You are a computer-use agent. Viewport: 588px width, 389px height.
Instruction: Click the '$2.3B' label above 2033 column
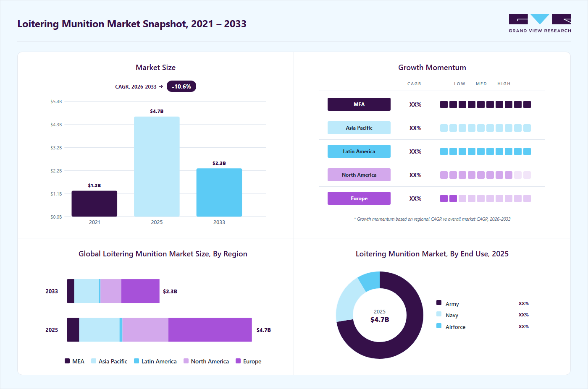(219, 163)
